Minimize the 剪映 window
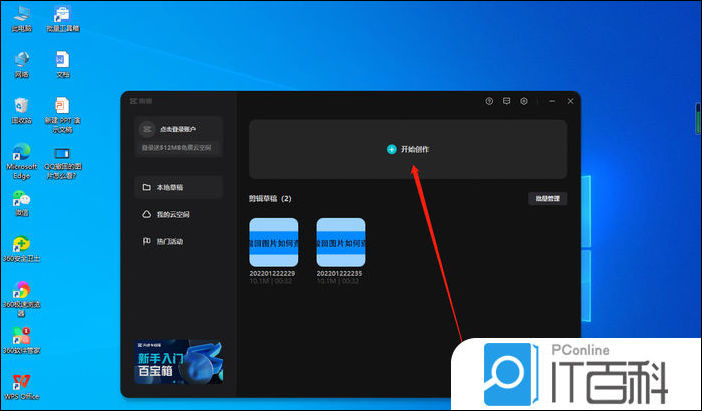702x411 pixels. [552, 101]
